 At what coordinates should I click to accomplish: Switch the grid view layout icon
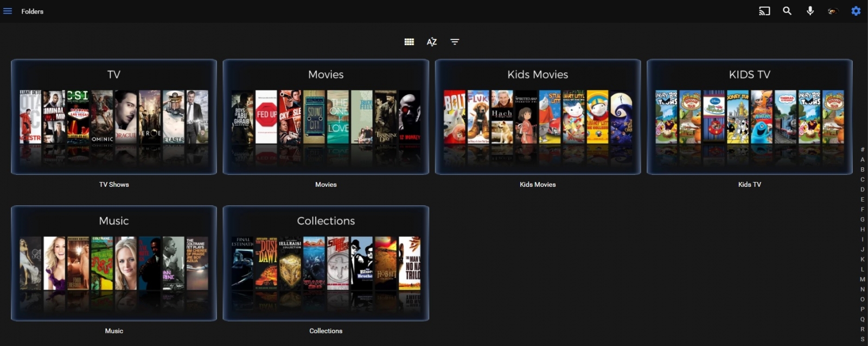tap(409, 42)
